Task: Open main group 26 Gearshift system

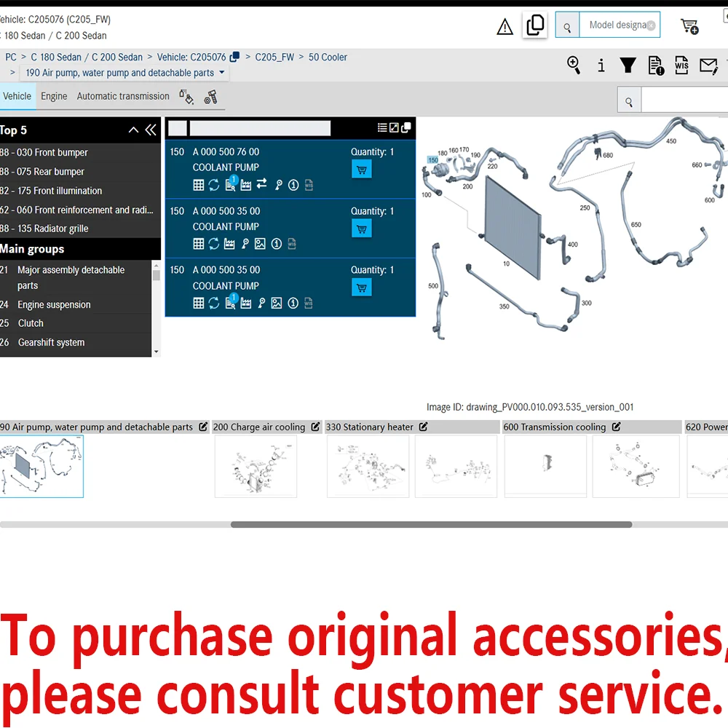Action: coord(75,342)
